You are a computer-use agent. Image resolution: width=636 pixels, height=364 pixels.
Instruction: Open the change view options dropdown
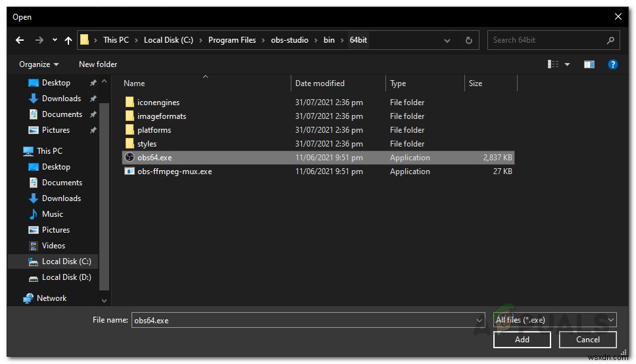(567, 64)
